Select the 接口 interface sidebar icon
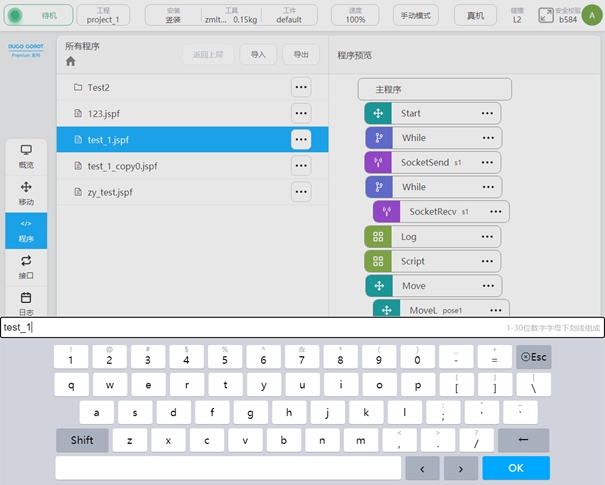 point(26,267)
